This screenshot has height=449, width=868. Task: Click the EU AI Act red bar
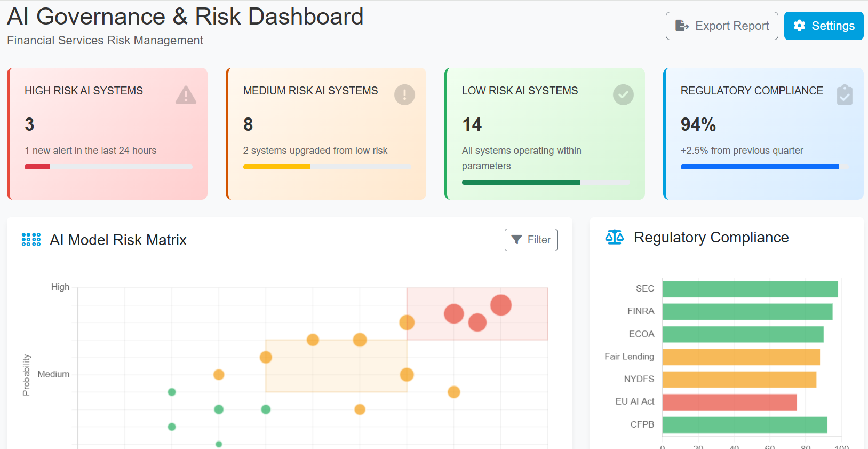(x=730, y=403)
